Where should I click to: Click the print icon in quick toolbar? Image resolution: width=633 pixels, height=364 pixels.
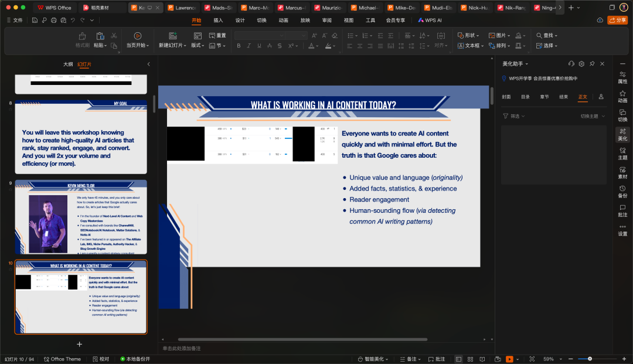click(54, 20)
